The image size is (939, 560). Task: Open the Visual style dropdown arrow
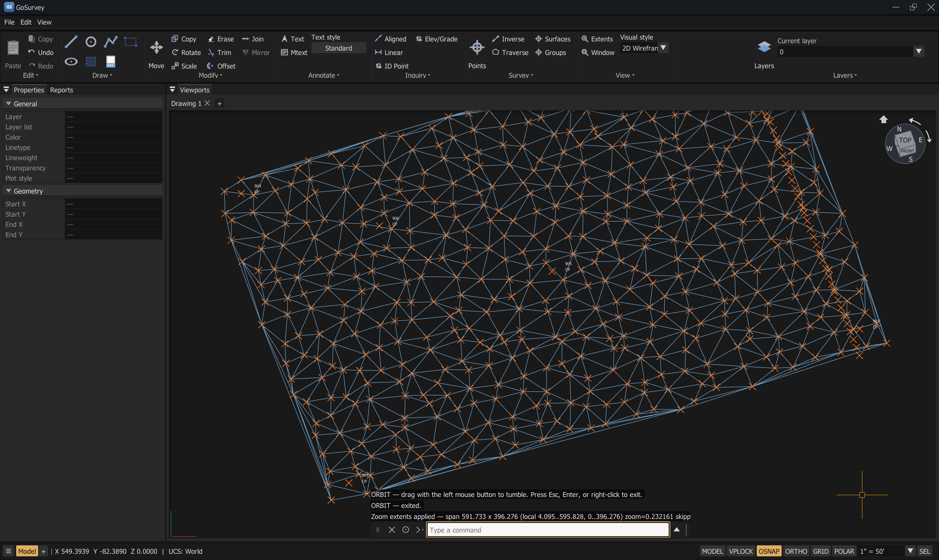click(x=663, y=48)
